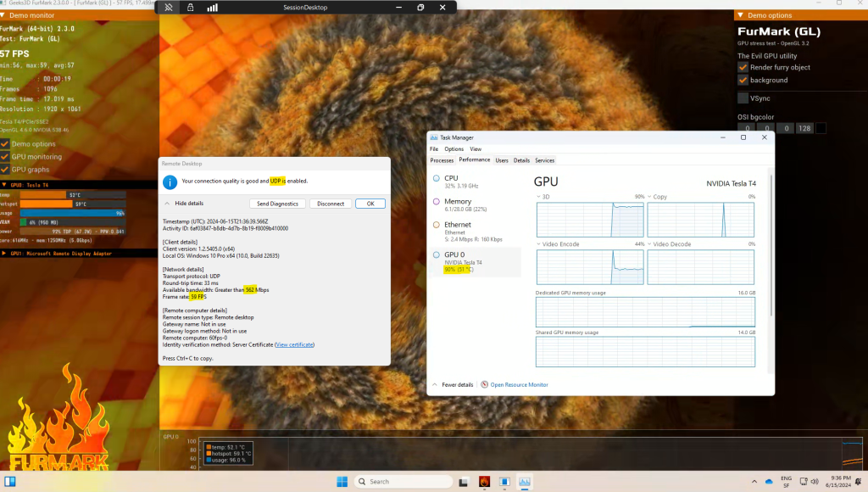Click the volume speaker tray icon
Screen dimensions: 868x492
click(815, 482)
